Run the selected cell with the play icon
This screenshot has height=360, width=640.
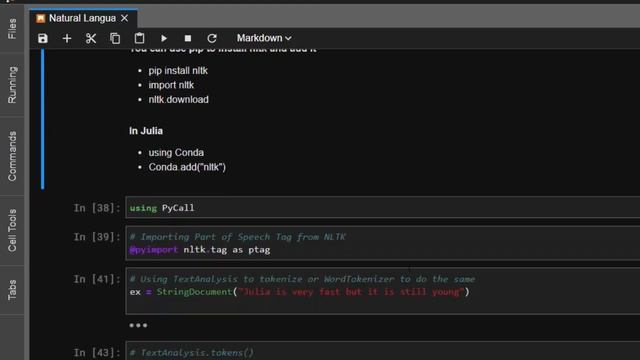pos(164,38)
